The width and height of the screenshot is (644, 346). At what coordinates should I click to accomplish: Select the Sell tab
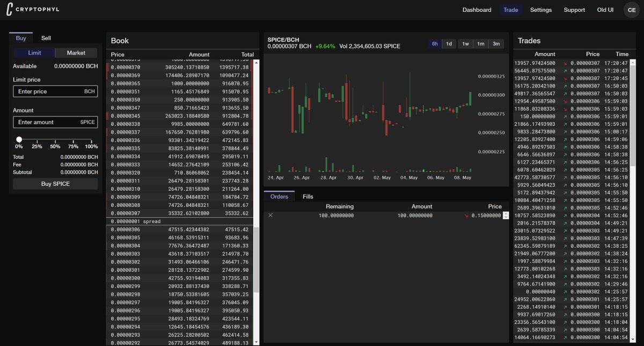coord(46,38)
